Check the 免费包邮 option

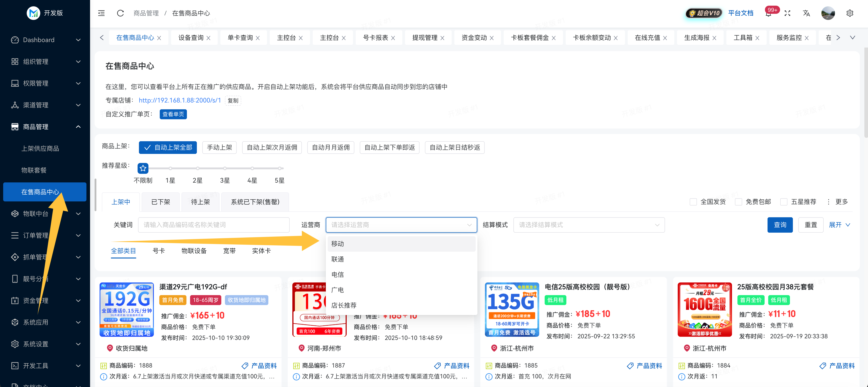point(738,202)
